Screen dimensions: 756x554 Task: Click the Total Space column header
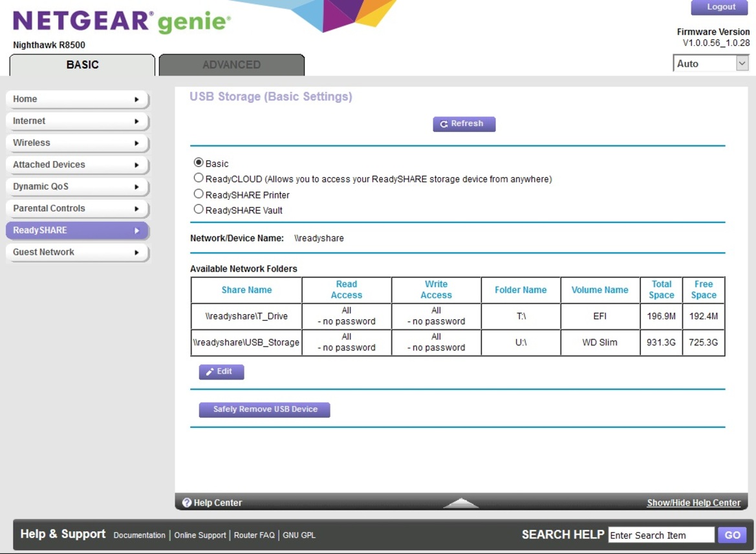661,290
